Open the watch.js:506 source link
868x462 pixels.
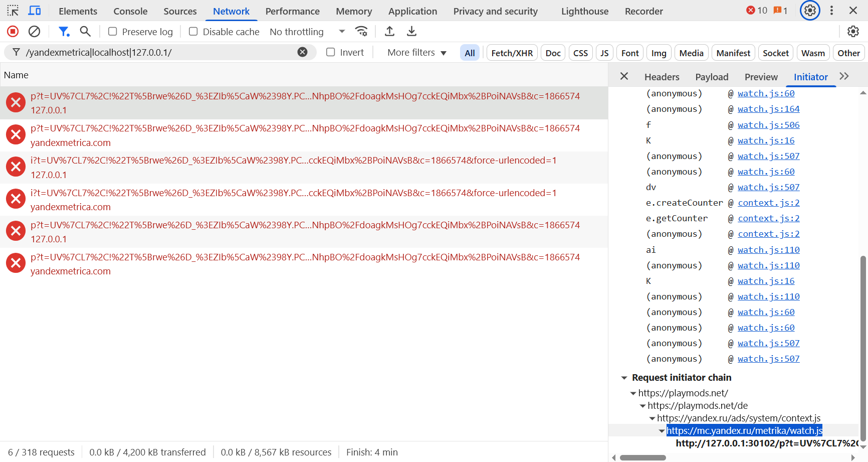(768, 124)
